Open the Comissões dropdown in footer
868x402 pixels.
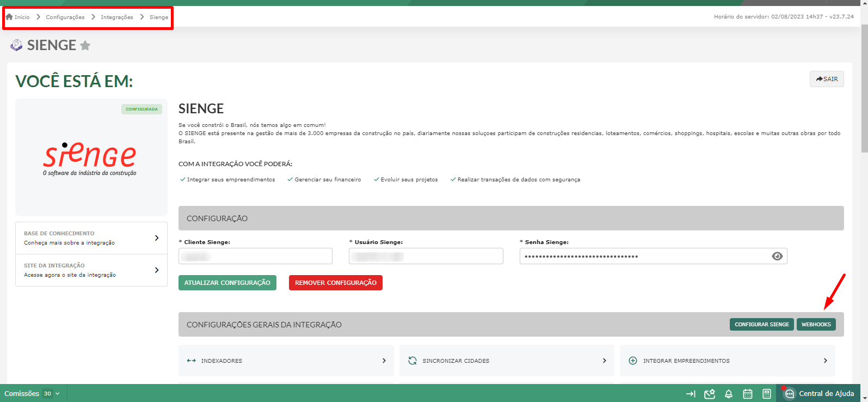click(32, 393)
